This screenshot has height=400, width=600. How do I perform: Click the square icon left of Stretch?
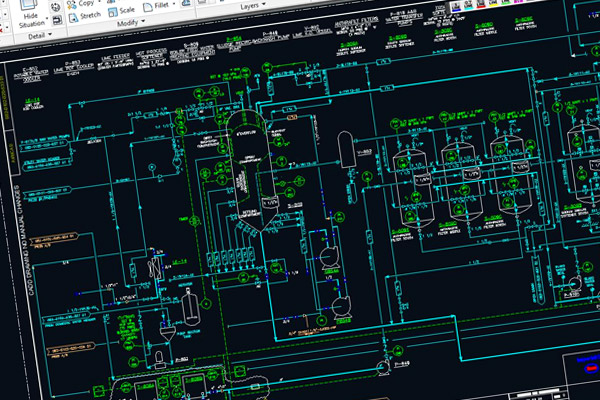pyautogui.click(x=57, y=20)
